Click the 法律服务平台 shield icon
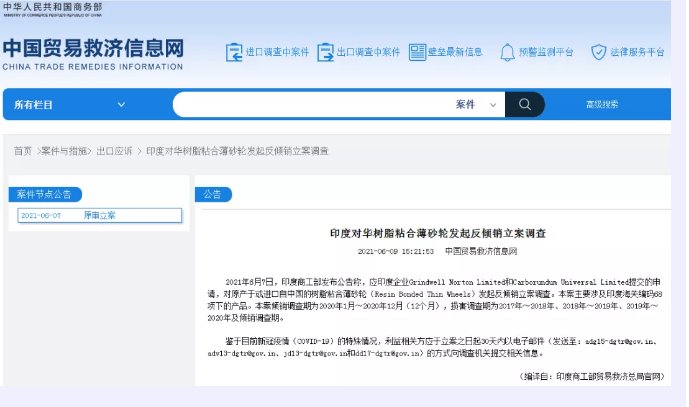 (598, 52)
